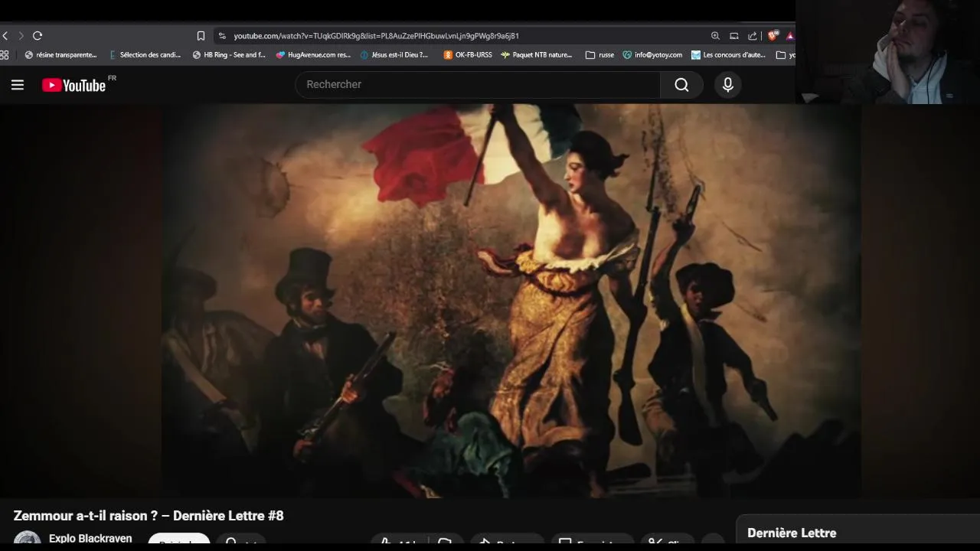Image resolution: width=980 pixels, height=551 pixels.
Task: Click the zoom magnifier icon in address bar
Action: [715, 36]
